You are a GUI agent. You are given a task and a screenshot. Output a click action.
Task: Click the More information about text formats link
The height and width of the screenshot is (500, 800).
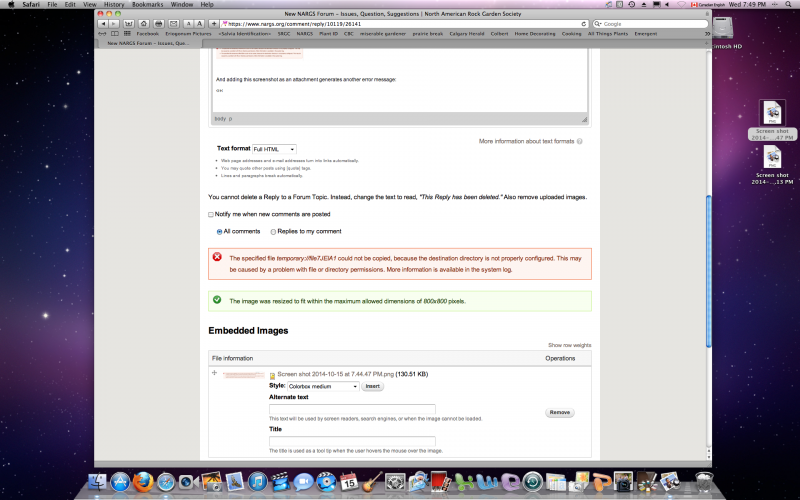(x=526, y=141)
